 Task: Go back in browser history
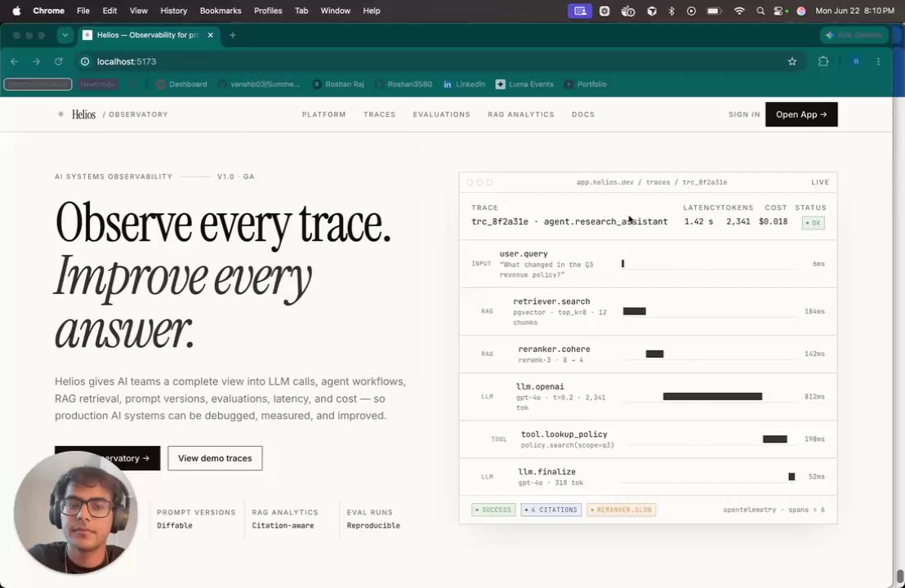15,61
